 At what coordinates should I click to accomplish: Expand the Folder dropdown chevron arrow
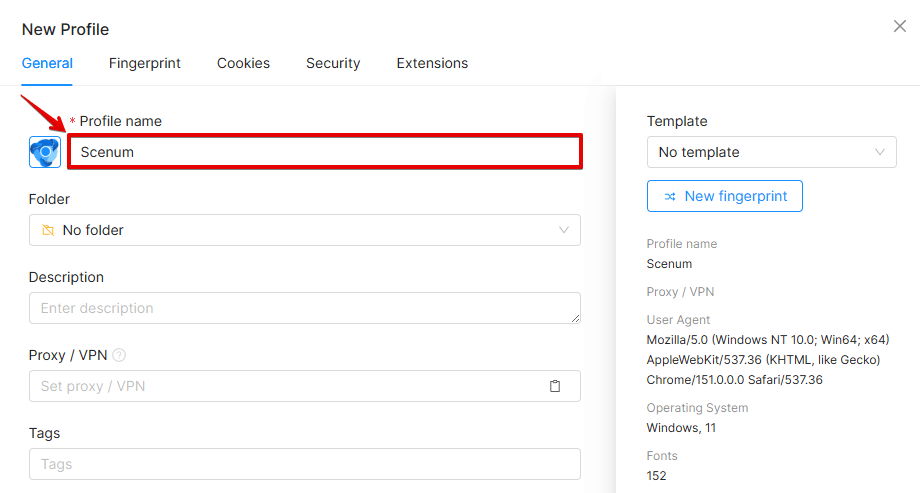563,230
